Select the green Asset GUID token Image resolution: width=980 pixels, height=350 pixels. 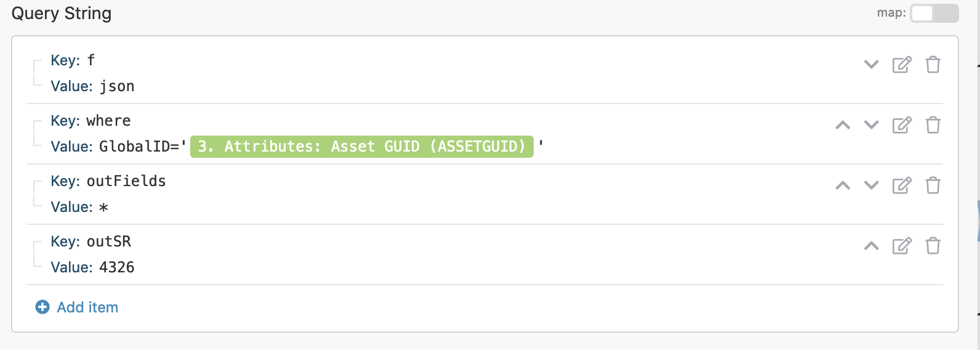point(361,147)
